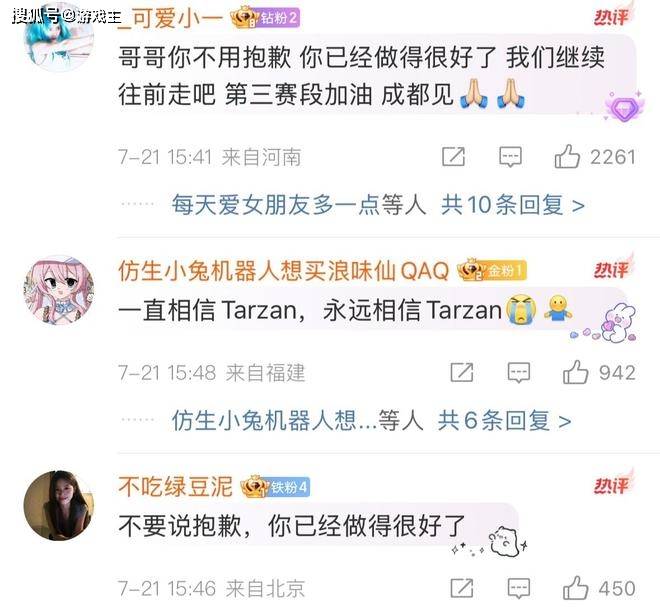The height and width of the screenshot is (607, 660).
Task: Open the 金粉1 fan badge
Action: [x=492, y=270]
